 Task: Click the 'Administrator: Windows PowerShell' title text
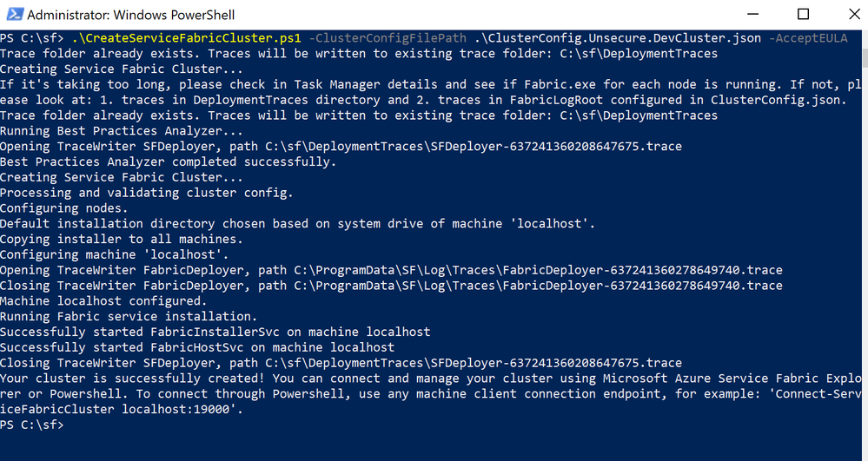130,15
